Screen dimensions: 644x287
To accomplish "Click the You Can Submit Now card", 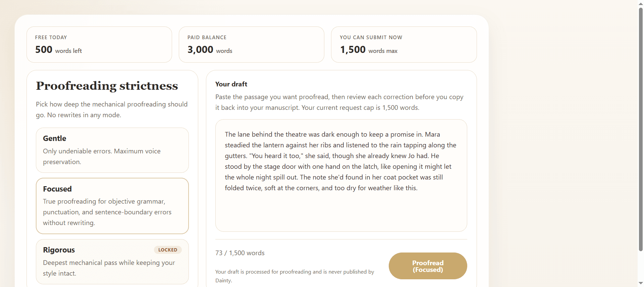I will pyautogui.click(x=404, y=45).
